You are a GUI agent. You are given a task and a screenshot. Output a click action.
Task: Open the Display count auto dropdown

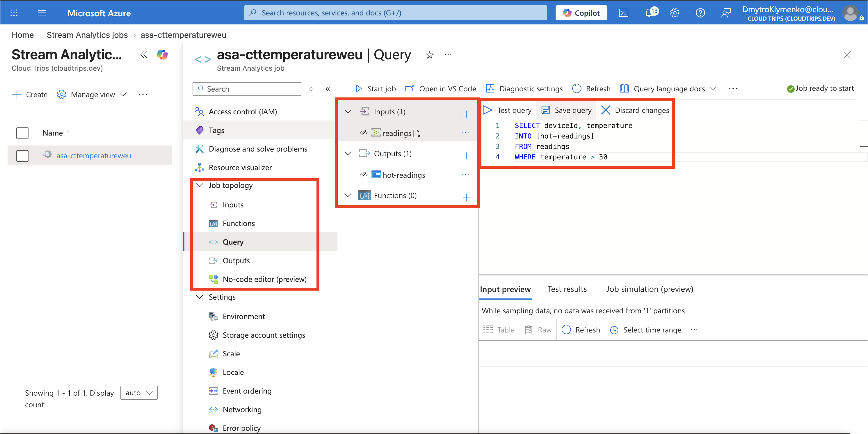tap(139, 393)
